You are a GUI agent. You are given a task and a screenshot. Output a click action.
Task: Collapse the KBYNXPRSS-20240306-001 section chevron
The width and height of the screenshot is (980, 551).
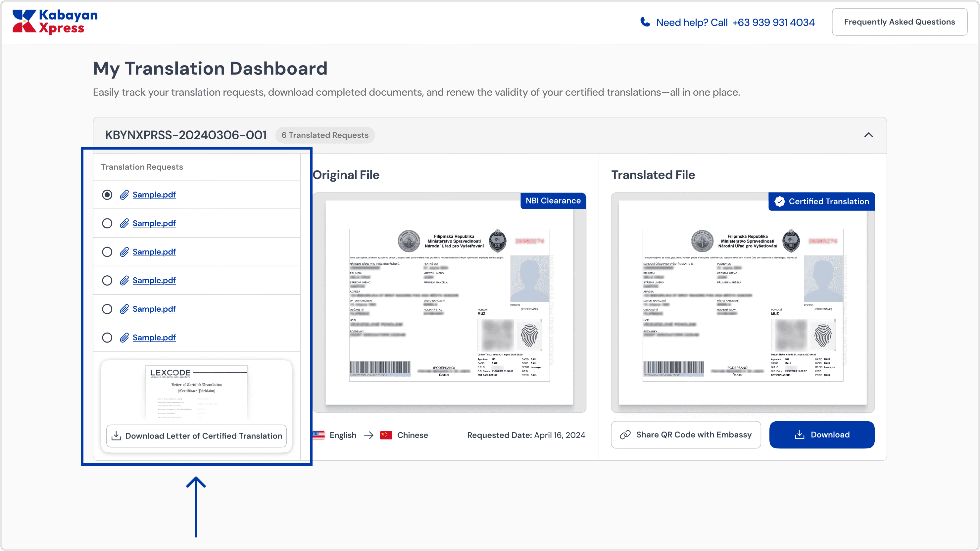point(868,135)
